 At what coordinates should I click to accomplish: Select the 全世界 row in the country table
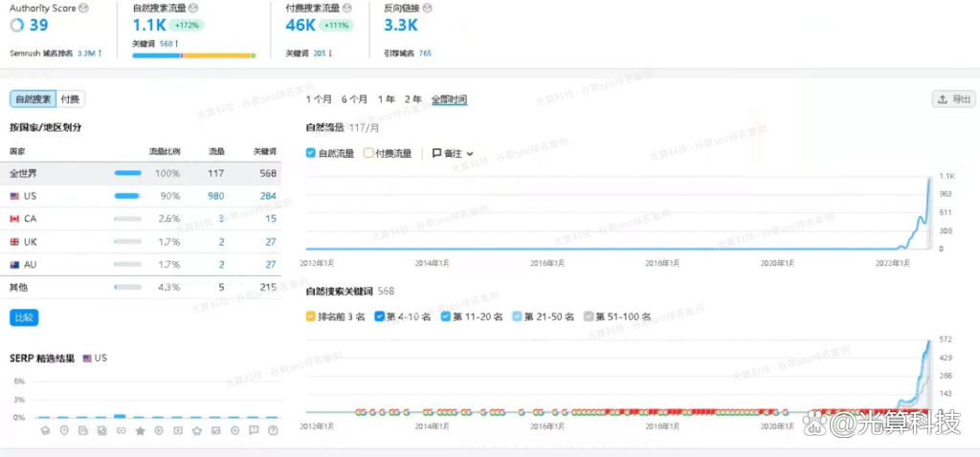tap(143, 173)
